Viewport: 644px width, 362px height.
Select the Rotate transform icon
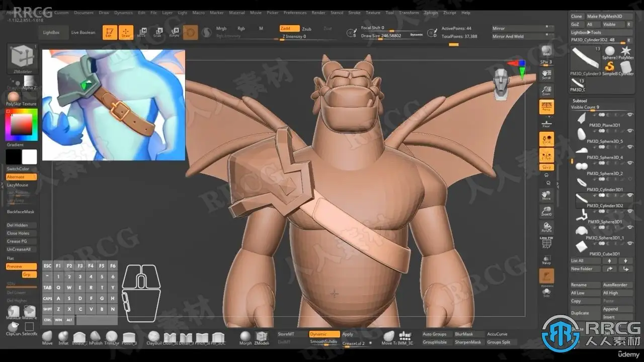(x=174, y=33)
